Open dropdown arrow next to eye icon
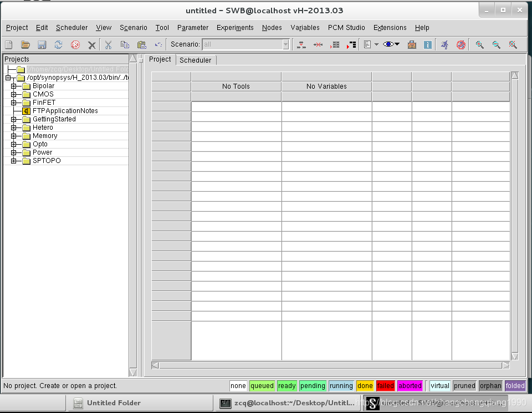 coord(397,44)
